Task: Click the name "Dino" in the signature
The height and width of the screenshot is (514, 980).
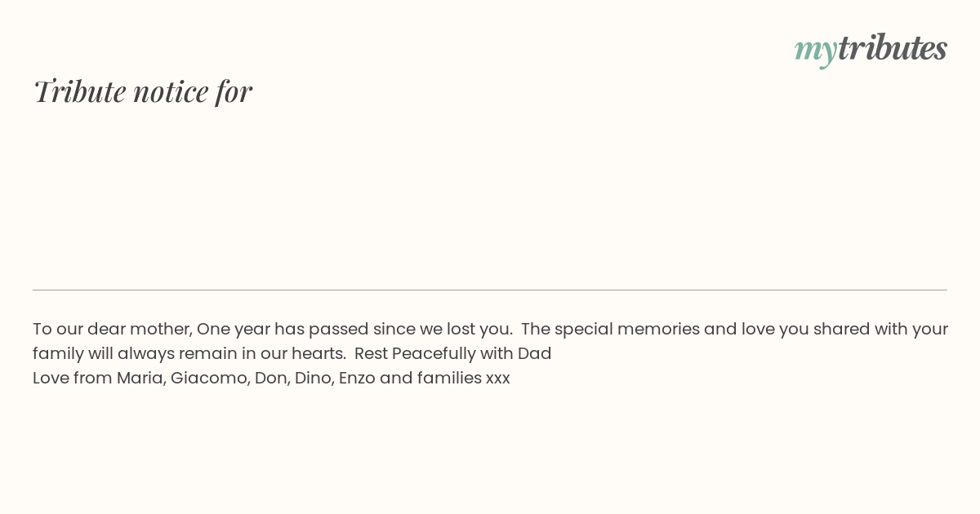Action: tap(314, 379)
